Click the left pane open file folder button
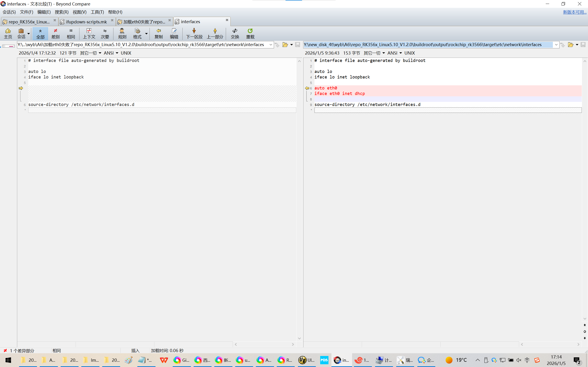 point(285,45)
